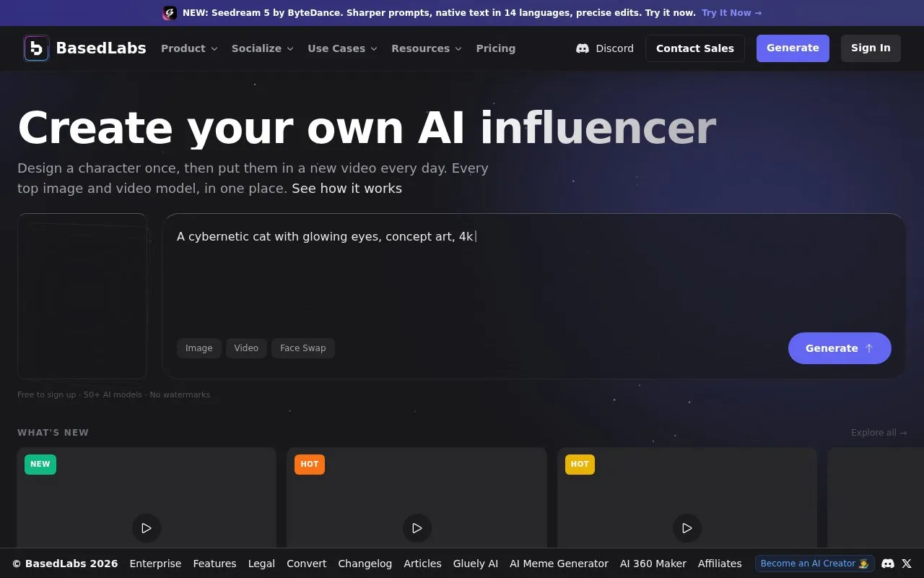Play the video card labeled NEW
The height and width of the screenshot is (578, 924).
(x=147, y=528)
